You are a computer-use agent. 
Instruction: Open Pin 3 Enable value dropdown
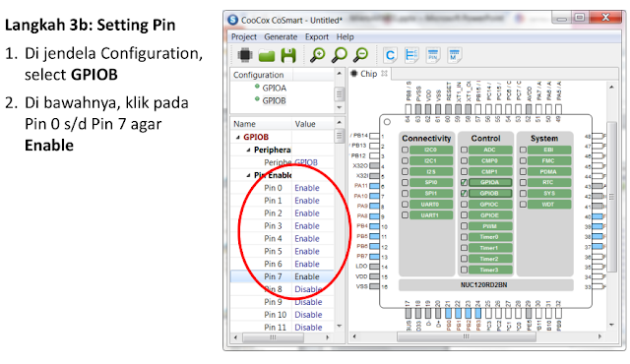[307, 226]
